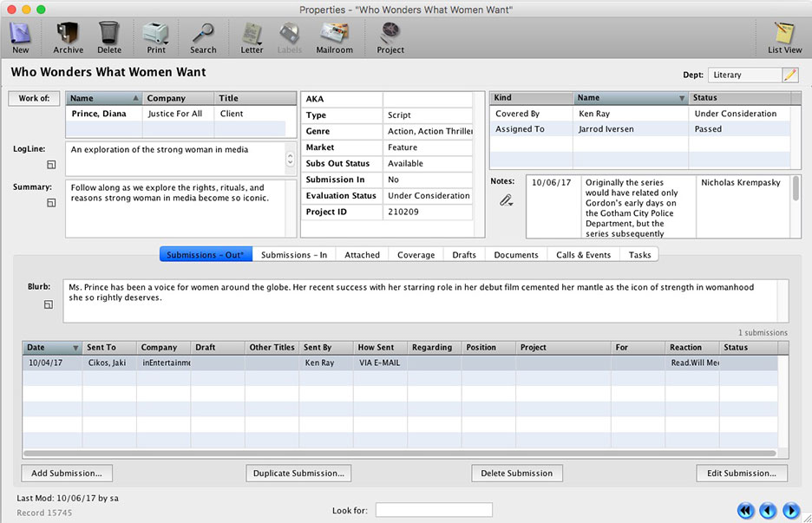
Task: Select the Assigned To Jarrod Iversen row
Action: 640,129
